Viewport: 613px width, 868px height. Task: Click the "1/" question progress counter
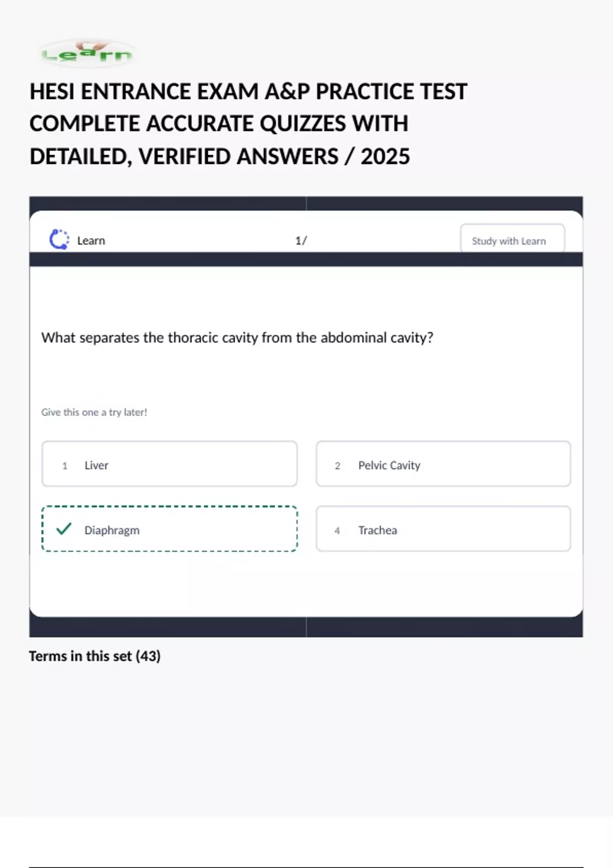301,240
